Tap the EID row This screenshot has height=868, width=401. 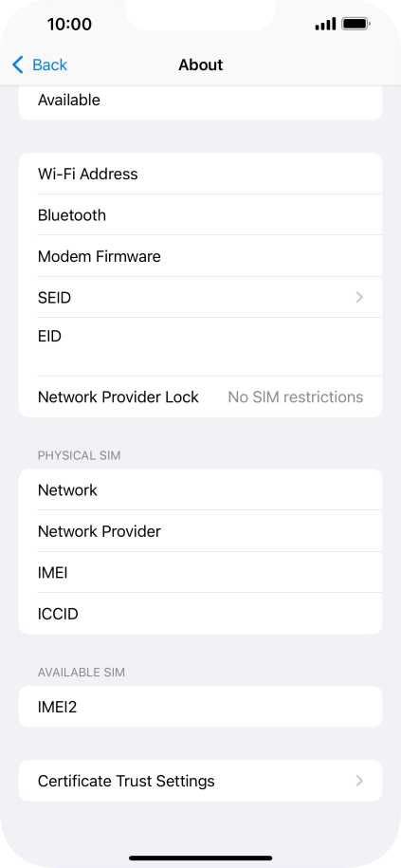tap(200, 347)
